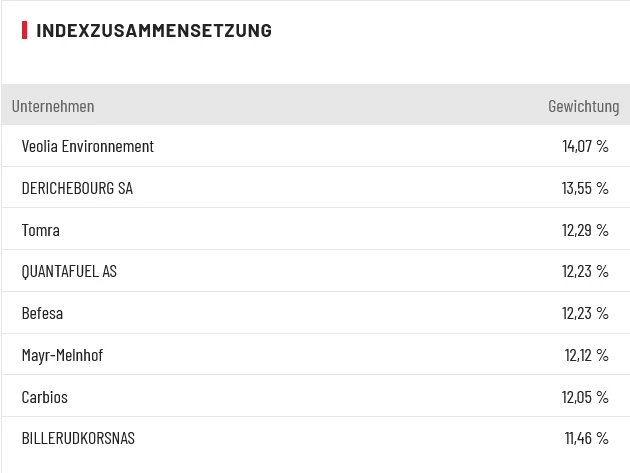Screen dimensions: 630x473
Task: Select the 12,05 % weighting for Carbios
Action: click(585, 397)
